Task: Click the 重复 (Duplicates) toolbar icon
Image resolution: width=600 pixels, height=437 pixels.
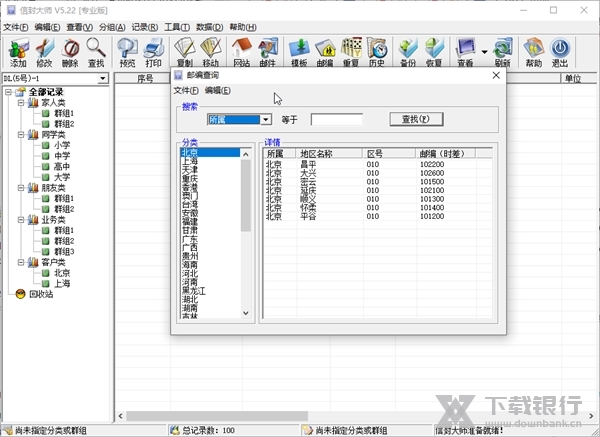Action: pyautogui.click(x=351, y=52)
